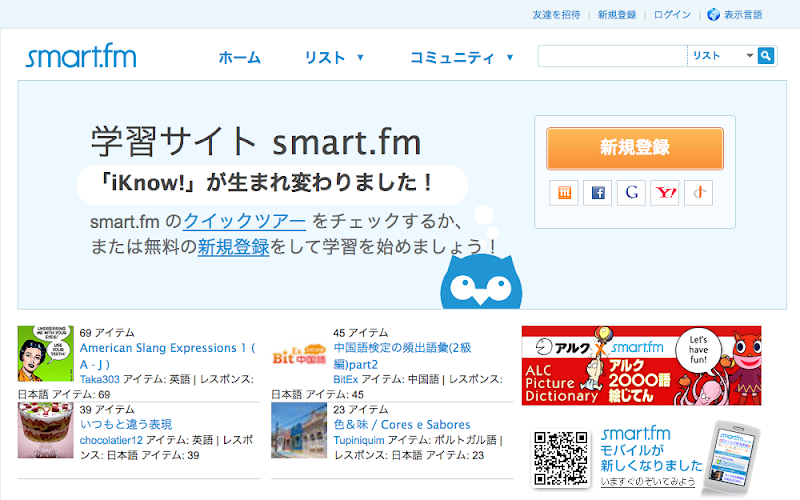
Task: Sign up with the Google icon
Action: point(631,193)
